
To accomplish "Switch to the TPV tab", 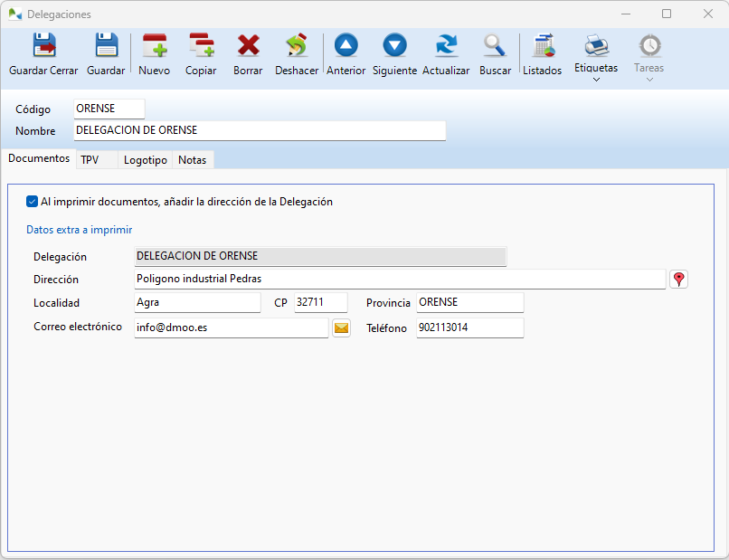I will 90,160.
